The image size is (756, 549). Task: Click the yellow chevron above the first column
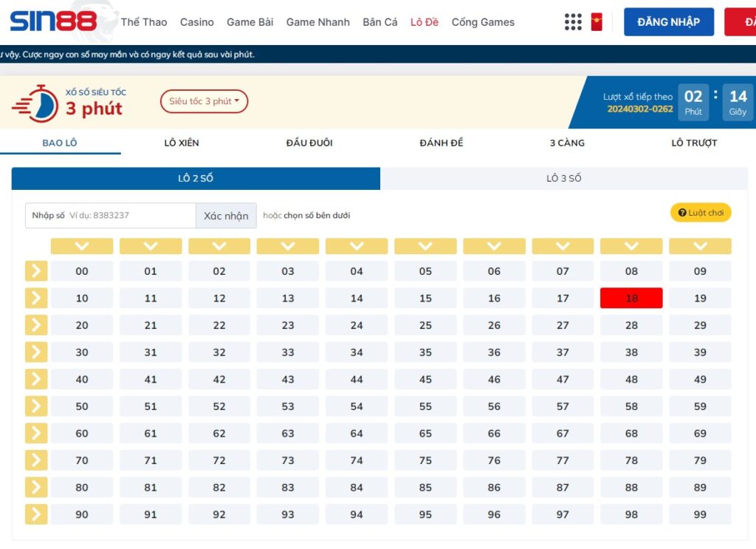click(82, 245)
